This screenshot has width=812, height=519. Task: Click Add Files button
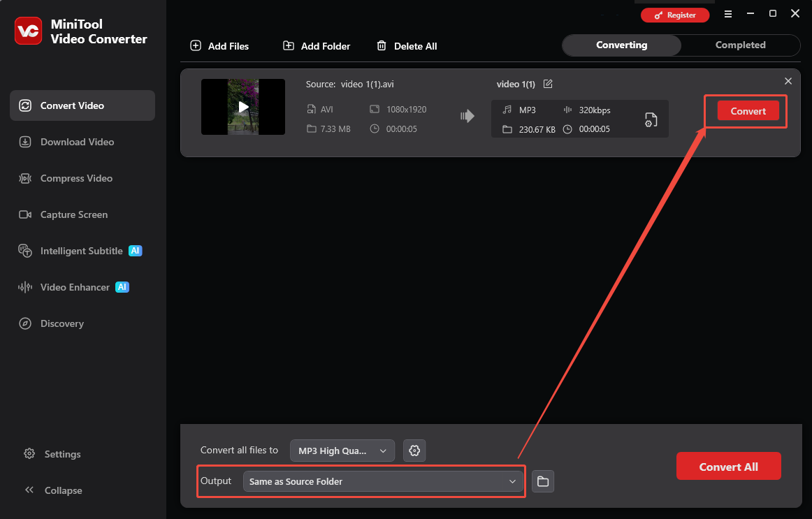[x=219, y=46]
